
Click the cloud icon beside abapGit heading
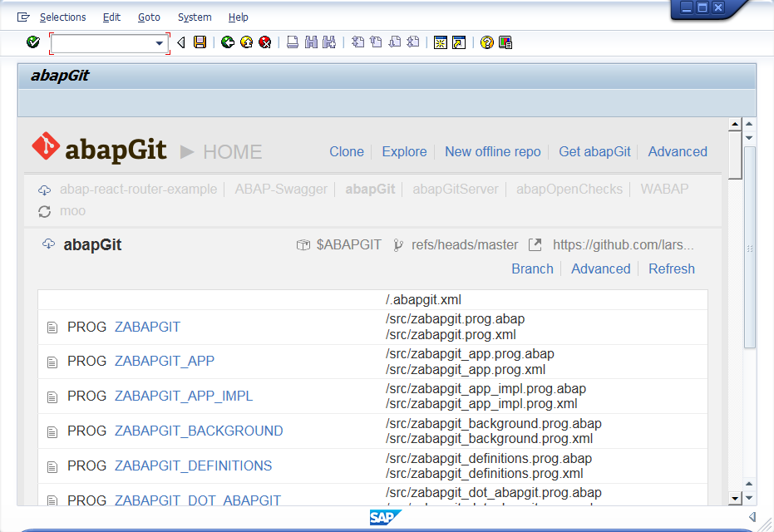48,244
